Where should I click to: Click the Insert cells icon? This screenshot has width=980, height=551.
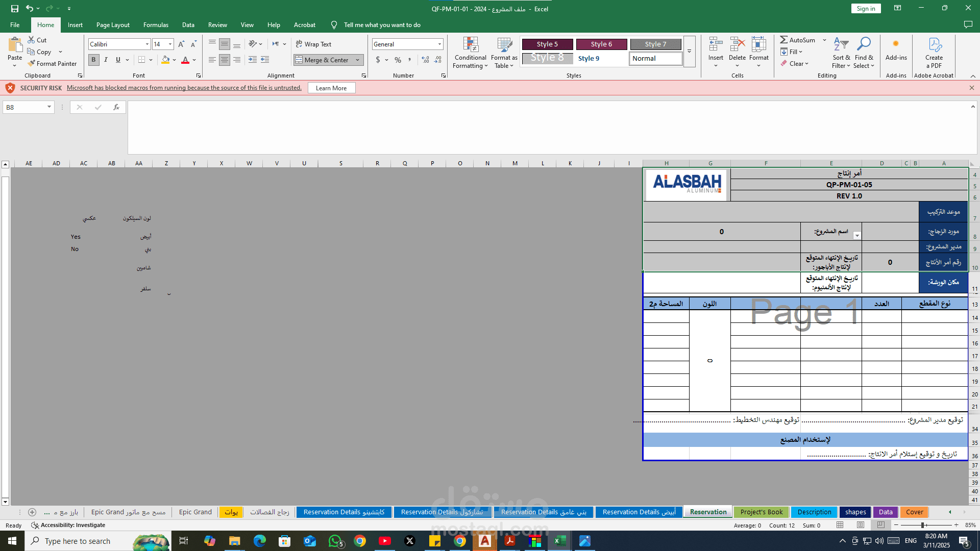point(716,44)
